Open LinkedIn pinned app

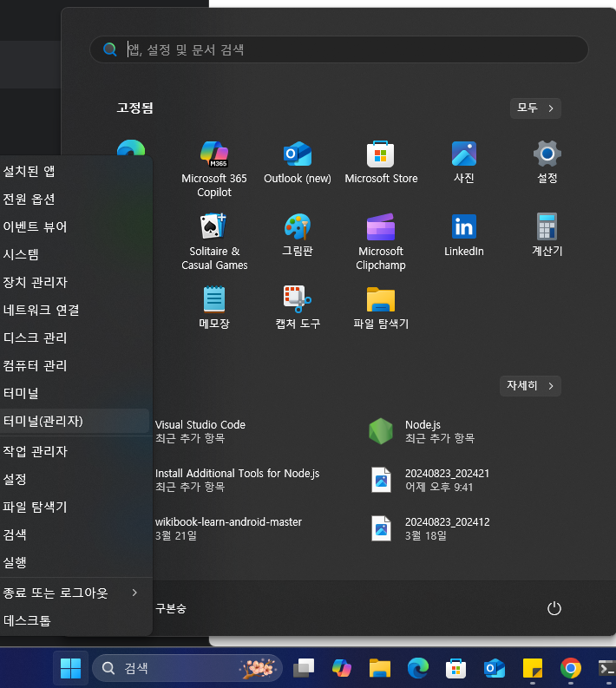coord(464,235)
